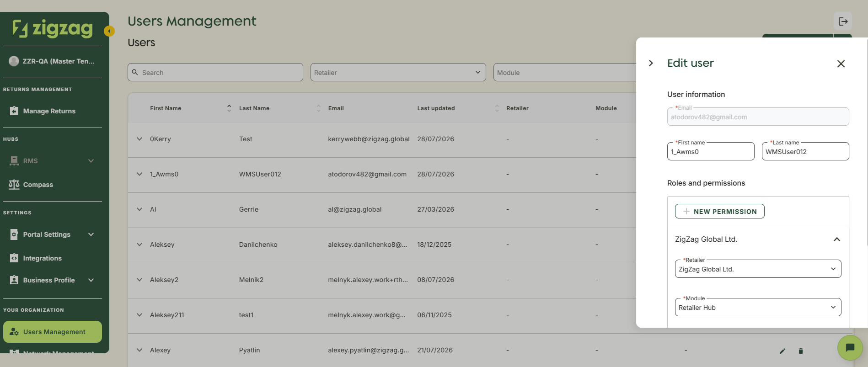Click the Email column header

pos(336,108)
